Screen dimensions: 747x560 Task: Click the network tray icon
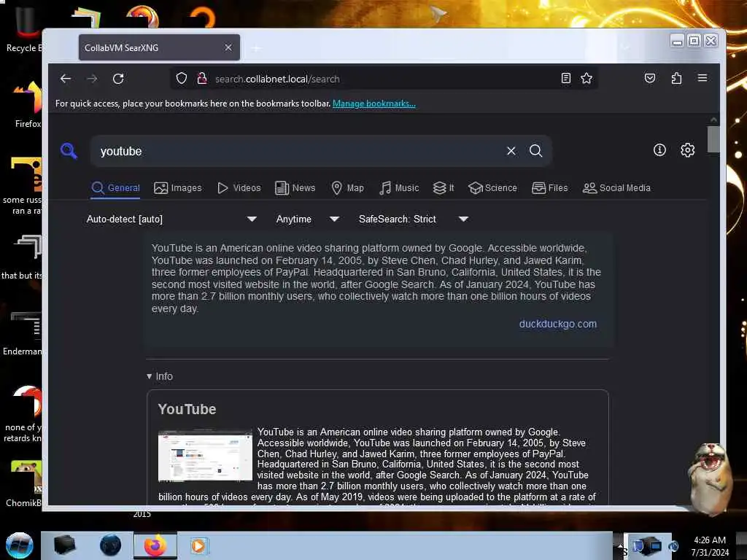647,545
